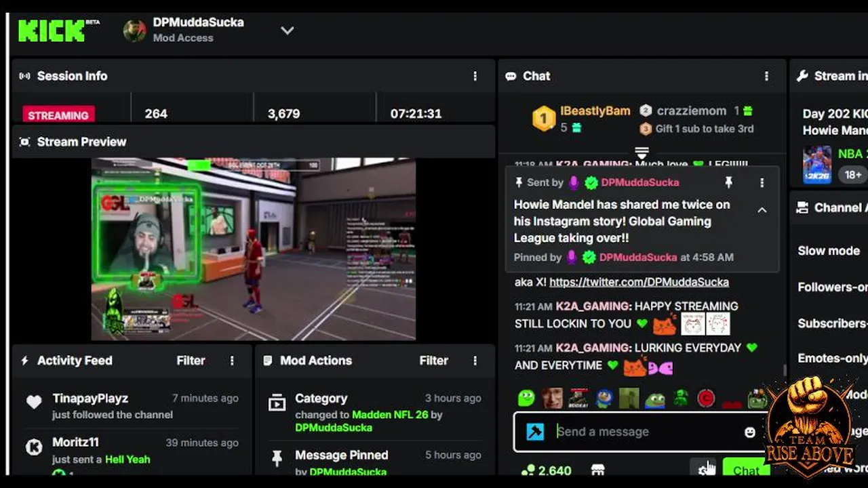Open the twitter.com/DPMuddaSucka link
Screen dimensions: 868x488
pyautogui.click(x=639, y=282)
